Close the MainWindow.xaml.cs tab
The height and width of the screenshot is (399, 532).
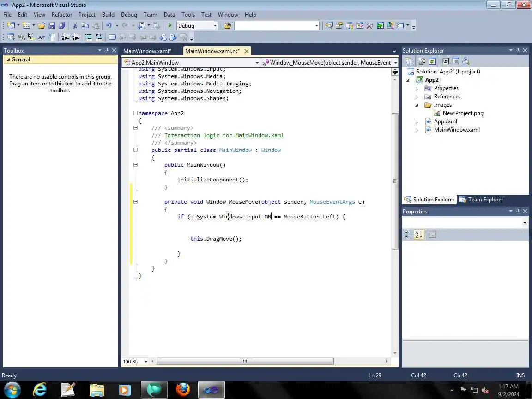[x=246, y=51]
